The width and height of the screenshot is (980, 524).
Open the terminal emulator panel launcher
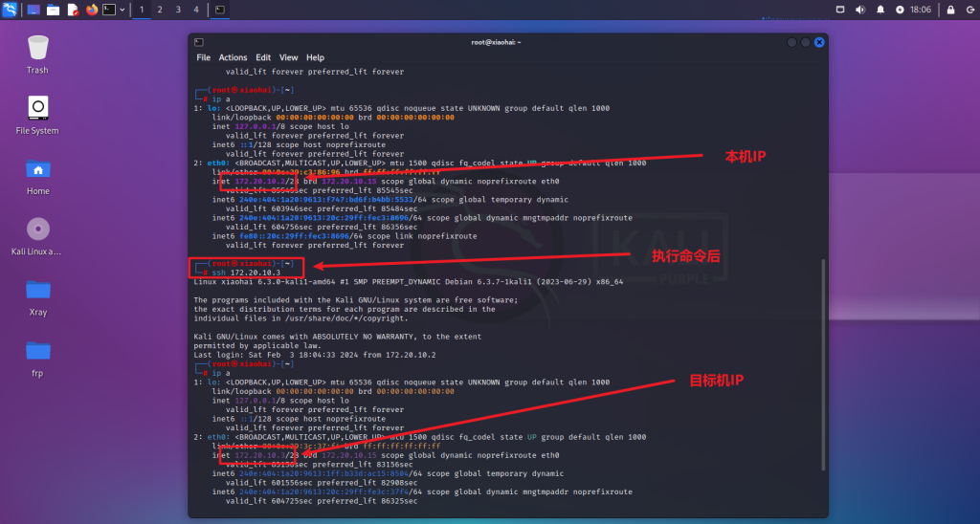109,10
